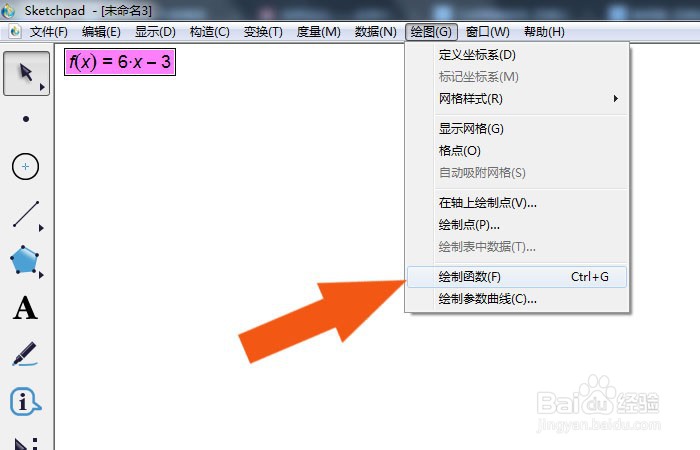Image resolution: width=700 pixels, height=450 pixels.
Task: Choose 绘制点(P)... menu entry
Action: click(517, 225)
